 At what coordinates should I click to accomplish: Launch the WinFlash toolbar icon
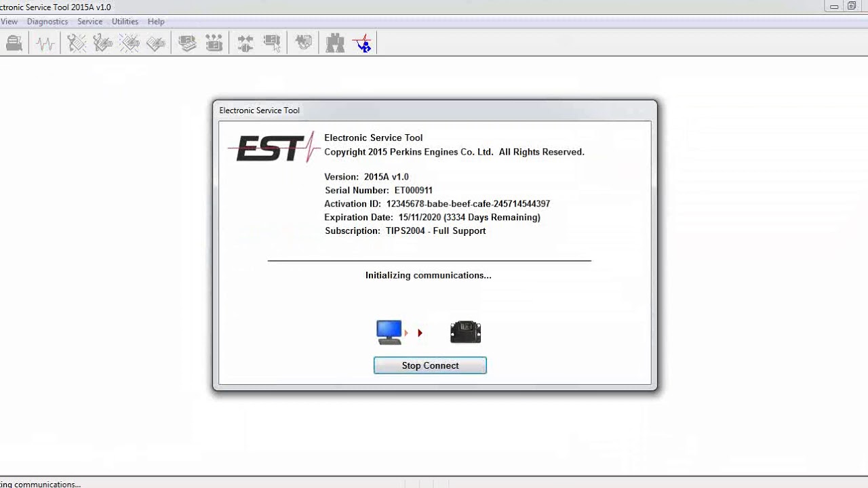tap(272, 44)
